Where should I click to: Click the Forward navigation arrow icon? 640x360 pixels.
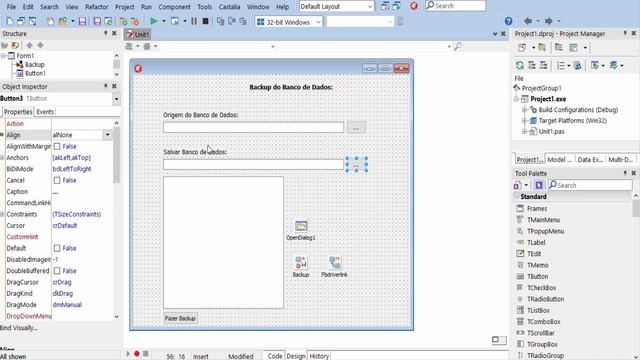549,21
